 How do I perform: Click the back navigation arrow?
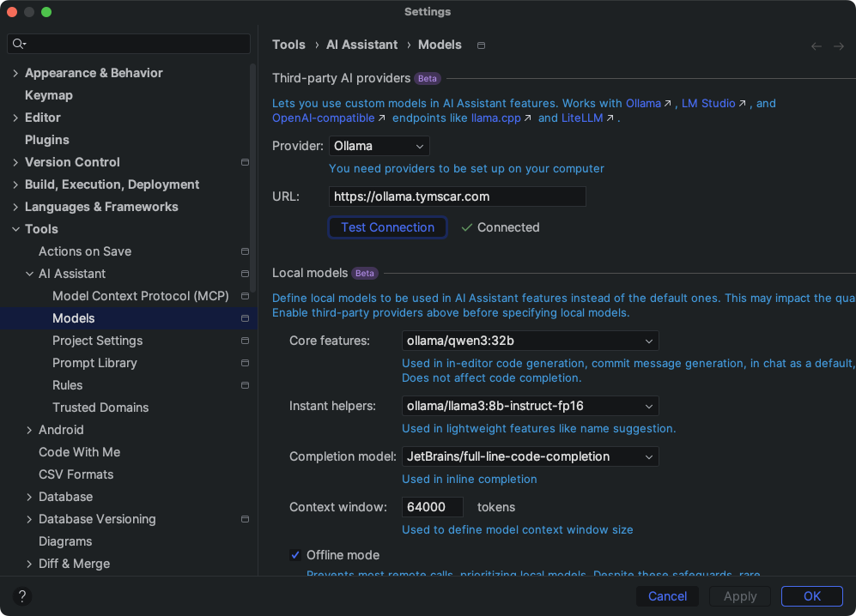(817, 46)
